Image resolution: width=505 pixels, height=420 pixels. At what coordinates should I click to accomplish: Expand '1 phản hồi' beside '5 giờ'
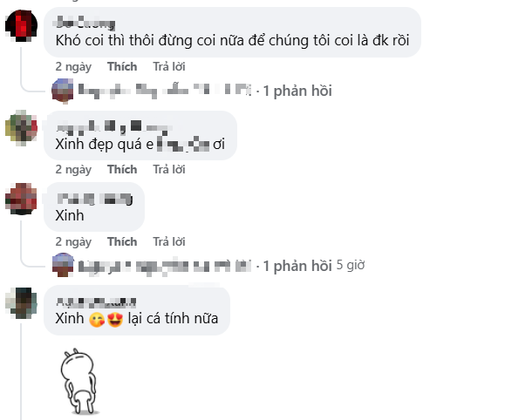pos(297,266)
